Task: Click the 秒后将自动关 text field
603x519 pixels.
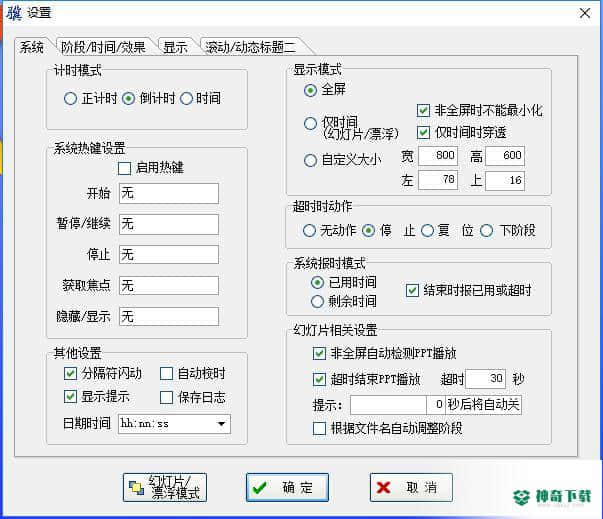Action: tap(483, 405)
